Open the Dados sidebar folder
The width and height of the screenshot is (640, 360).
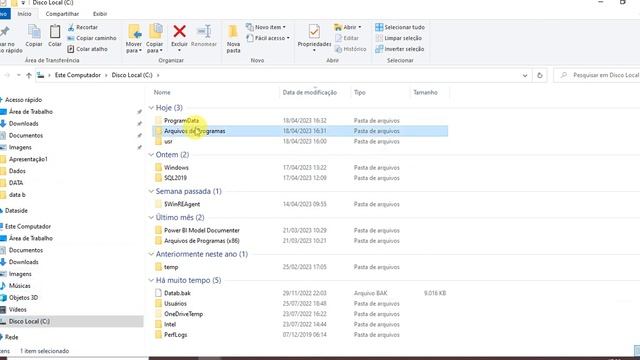17,171
